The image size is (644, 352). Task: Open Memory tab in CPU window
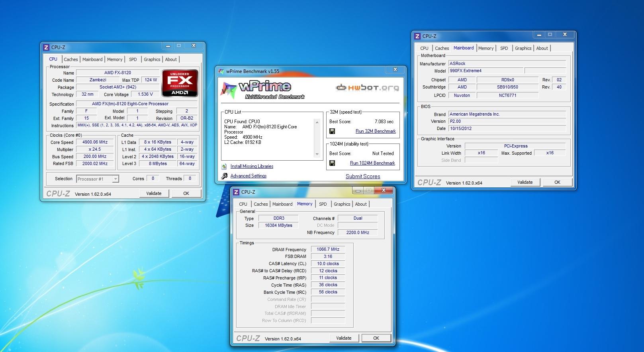115,59
